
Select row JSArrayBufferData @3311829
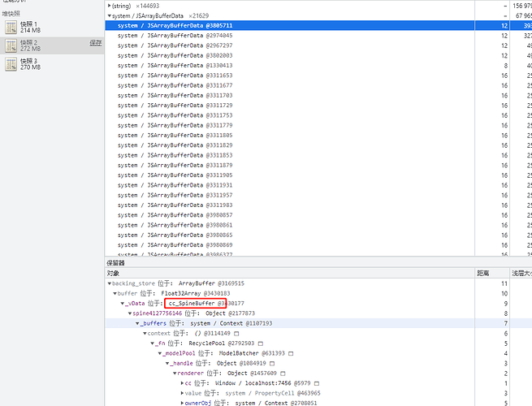click(318, 145)
